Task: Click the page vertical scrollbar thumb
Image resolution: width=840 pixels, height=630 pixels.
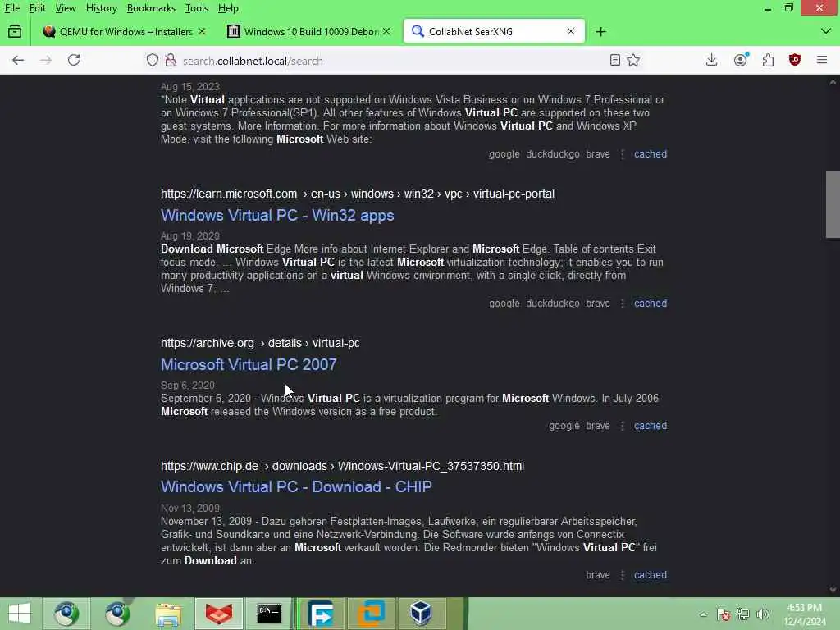Action: (833, 203)
